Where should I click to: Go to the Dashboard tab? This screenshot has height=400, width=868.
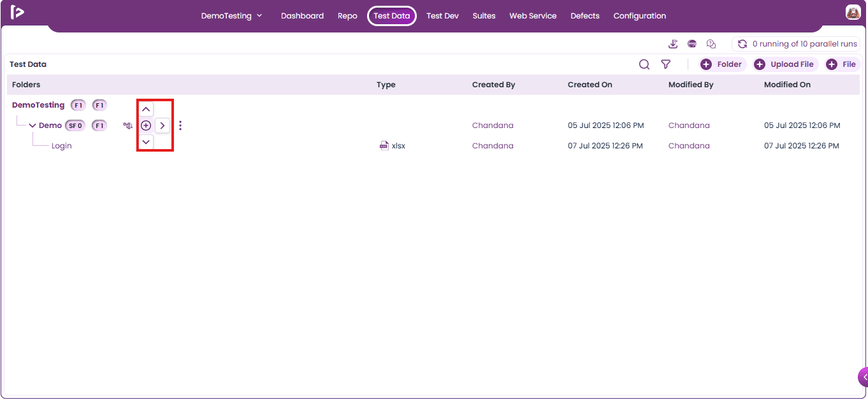coord(302,16)
